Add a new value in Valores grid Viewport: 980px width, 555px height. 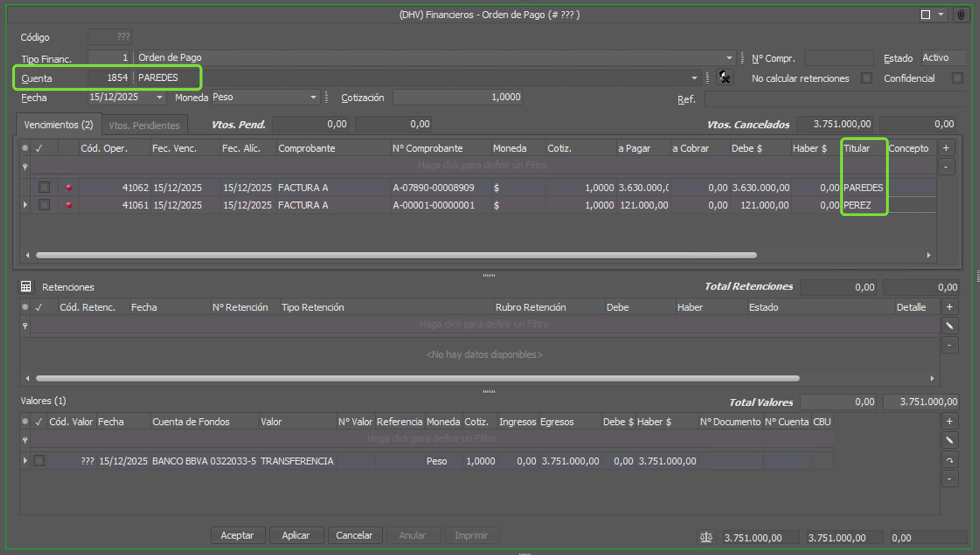click(949, 421)
